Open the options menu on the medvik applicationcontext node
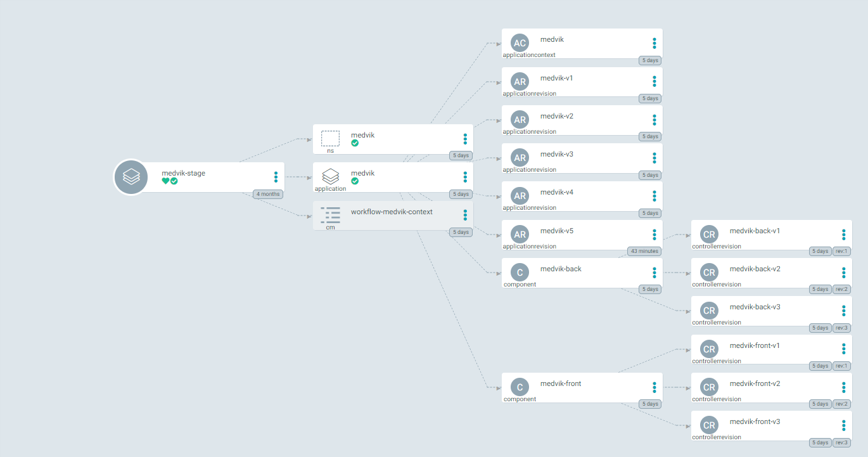 tap(654, 43)
